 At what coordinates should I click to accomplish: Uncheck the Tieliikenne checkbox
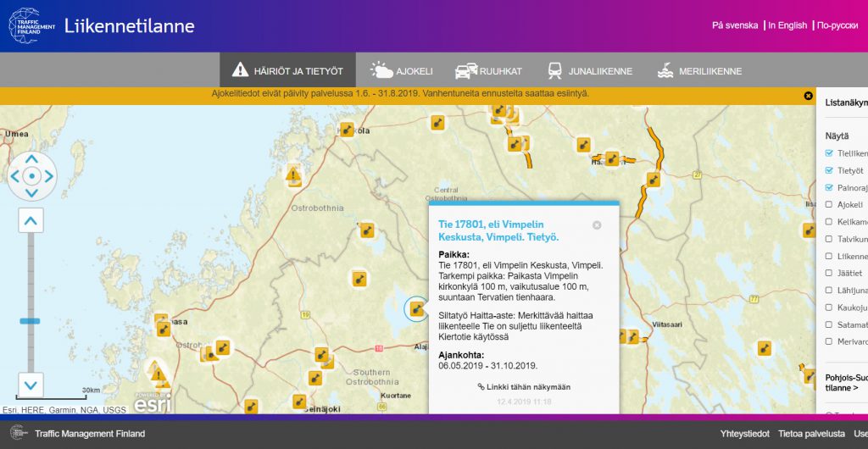click(829, 153)
